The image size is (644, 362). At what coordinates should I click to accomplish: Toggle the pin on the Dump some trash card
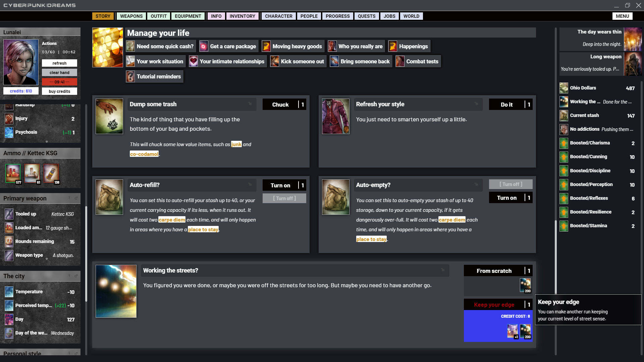click(250, 104)
